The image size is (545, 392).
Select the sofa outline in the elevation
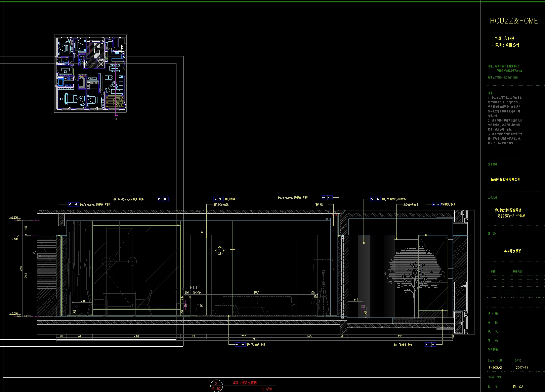257,306
